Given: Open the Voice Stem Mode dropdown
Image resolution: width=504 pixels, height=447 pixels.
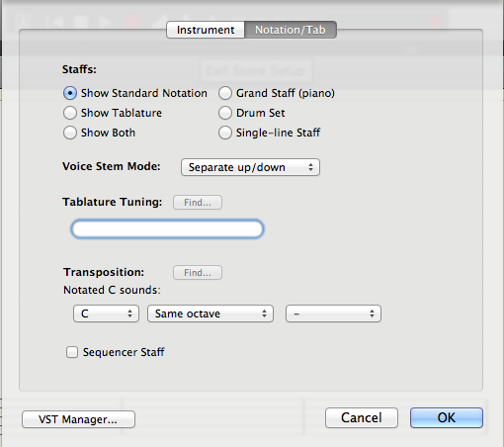Looking at the screenshot, I should (250, 167).
